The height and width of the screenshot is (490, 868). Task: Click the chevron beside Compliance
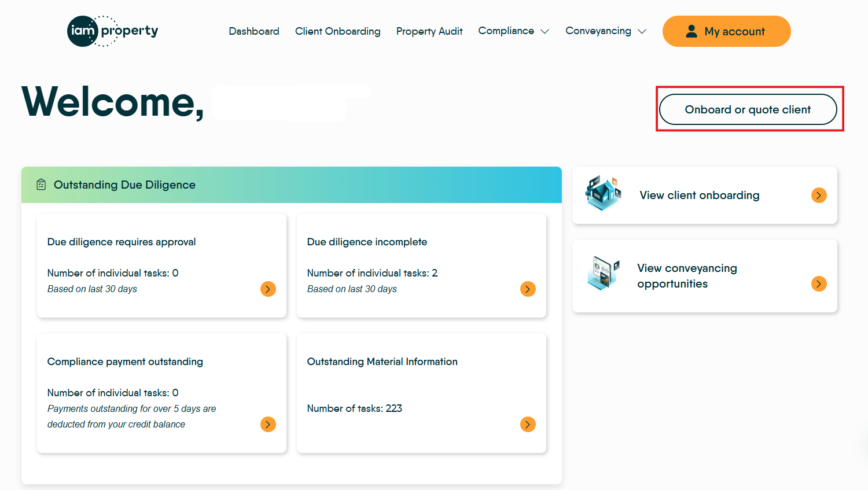tap(546, 32)
